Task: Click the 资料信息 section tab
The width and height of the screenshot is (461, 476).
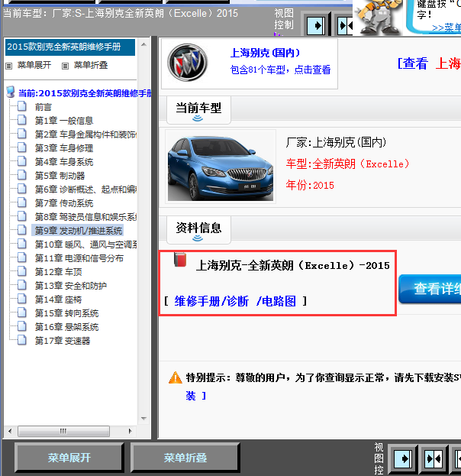Action: pos(198,230)
